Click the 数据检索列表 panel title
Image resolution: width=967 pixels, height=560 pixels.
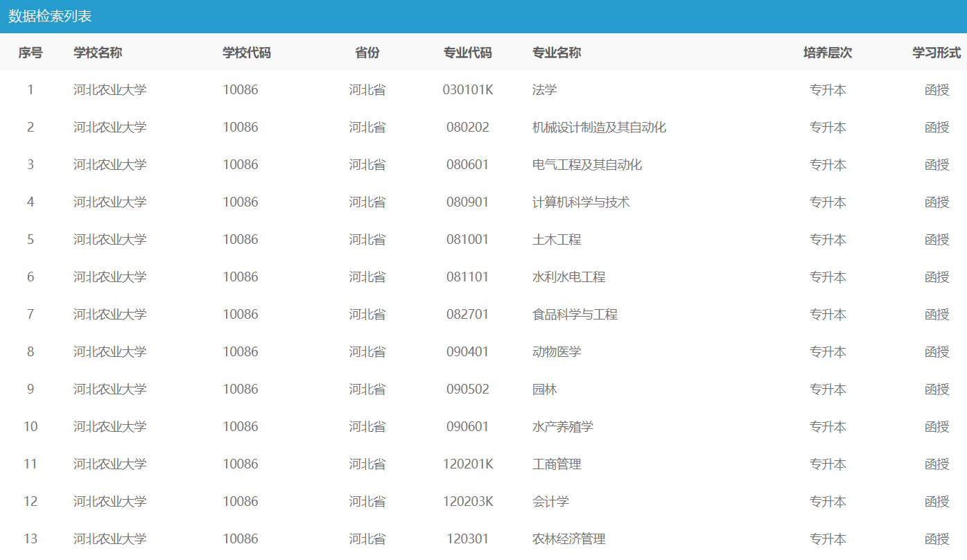click(50, 17)
